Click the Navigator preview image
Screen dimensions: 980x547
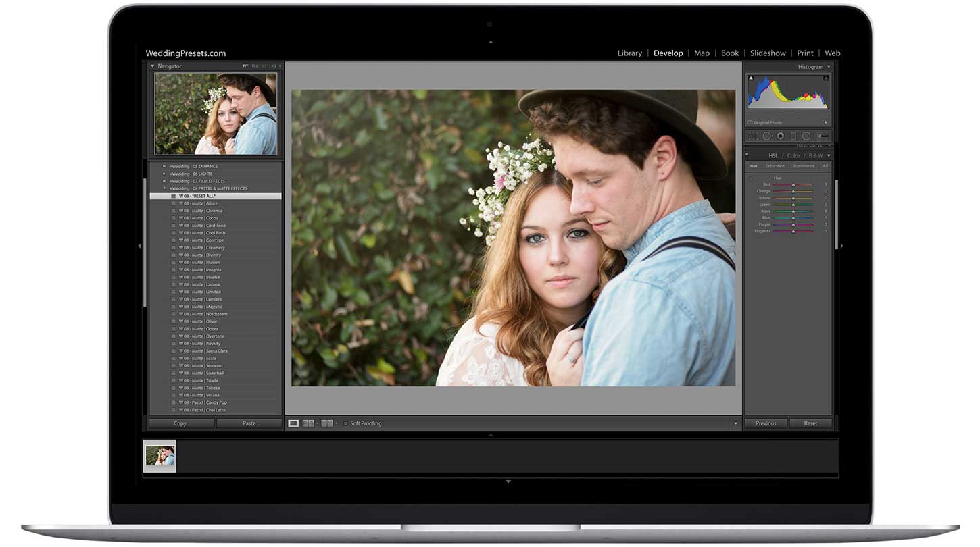[x=216, y=113]
